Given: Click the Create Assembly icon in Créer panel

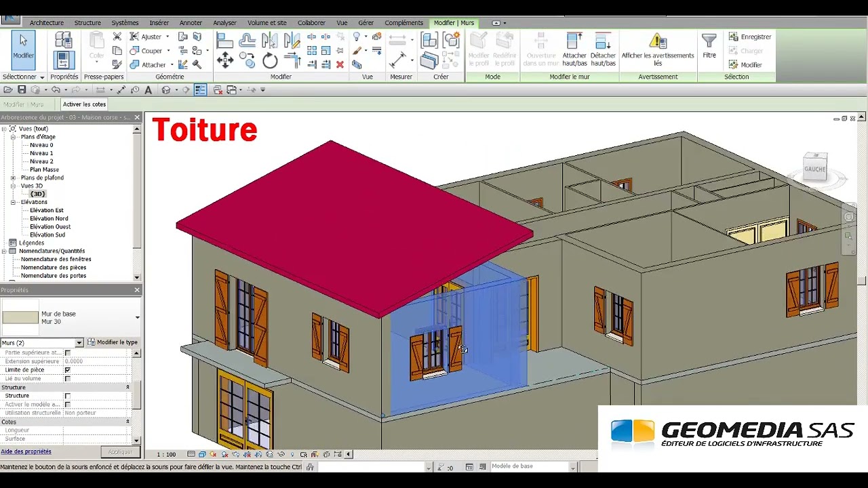Looking at the screenshot, I should [x=429, y=41].
